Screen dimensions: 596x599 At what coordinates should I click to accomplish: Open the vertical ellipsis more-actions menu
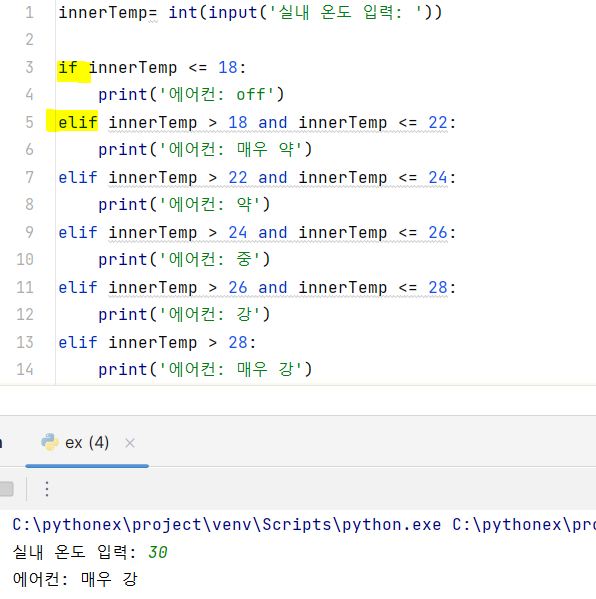pos(47,489)
